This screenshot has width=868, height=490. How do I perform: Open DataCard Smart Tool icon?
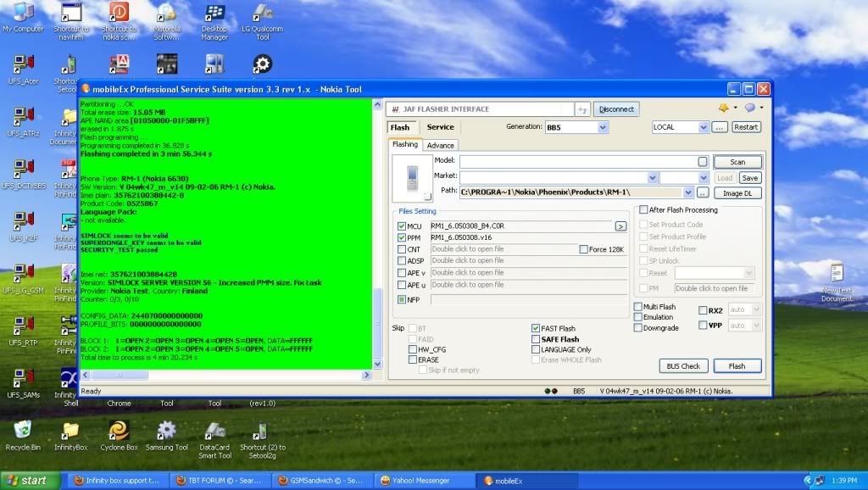tap(214, 440)
